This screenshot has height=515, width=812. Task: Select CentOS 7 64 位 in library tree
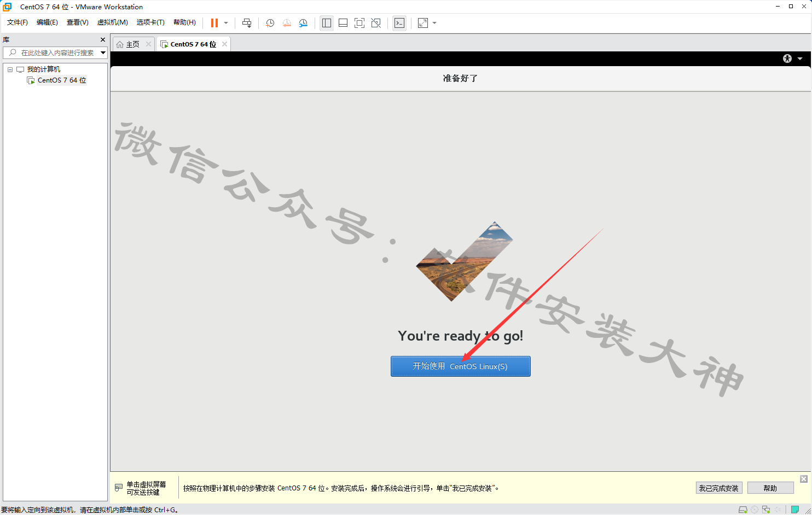62,80
